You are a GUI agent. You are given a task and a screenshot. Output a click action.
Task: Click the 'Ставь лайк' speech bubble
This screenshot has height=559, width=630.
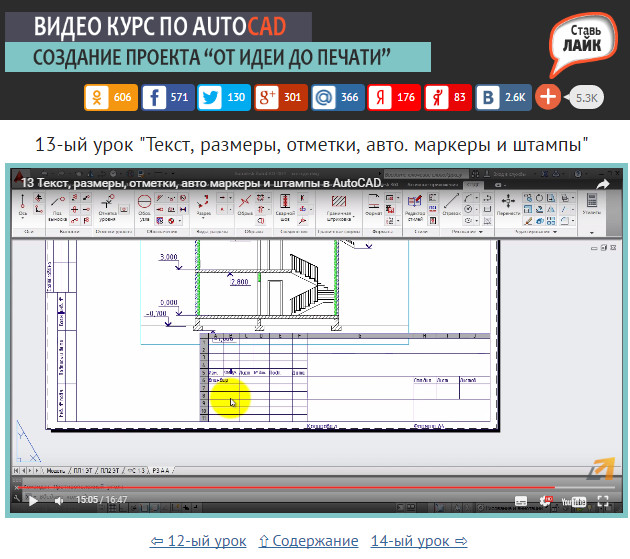pyautogui.click(x=583, y=43)
